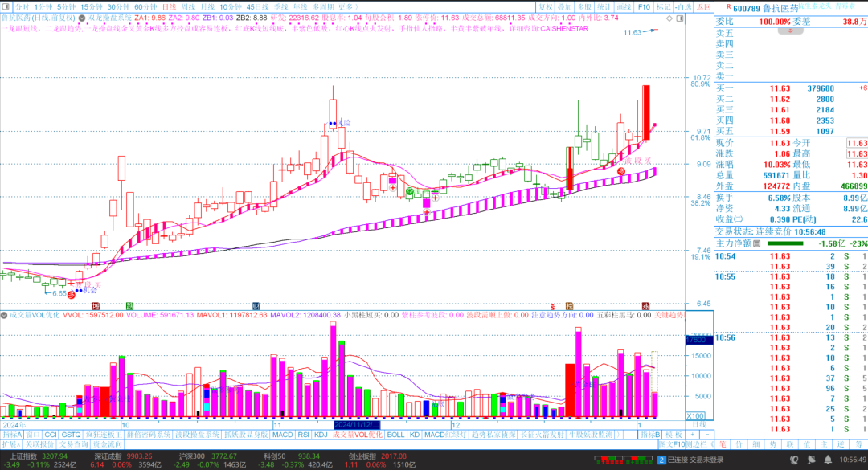Click the 增 event marker on time axis
Image resolution: width=868 pixels, height=470 pixels.
tap(96, 306)
